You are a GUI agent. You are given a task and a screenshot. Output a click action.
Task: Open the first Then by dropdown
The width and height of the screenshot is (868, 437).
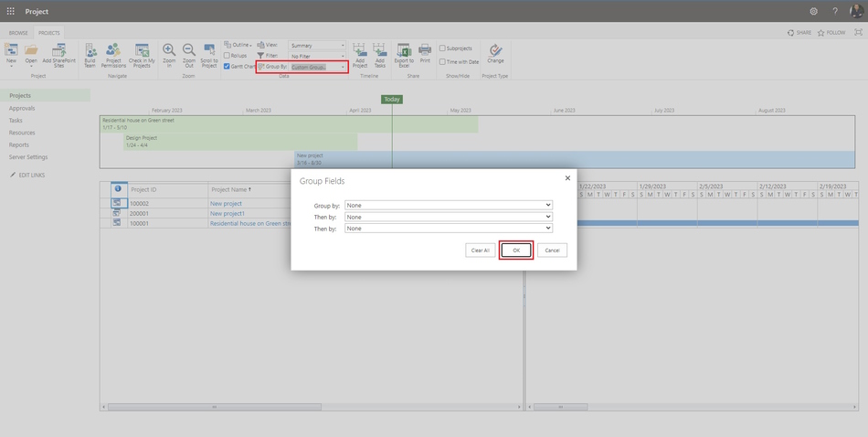pyautogui.click(x=449, y=217)
